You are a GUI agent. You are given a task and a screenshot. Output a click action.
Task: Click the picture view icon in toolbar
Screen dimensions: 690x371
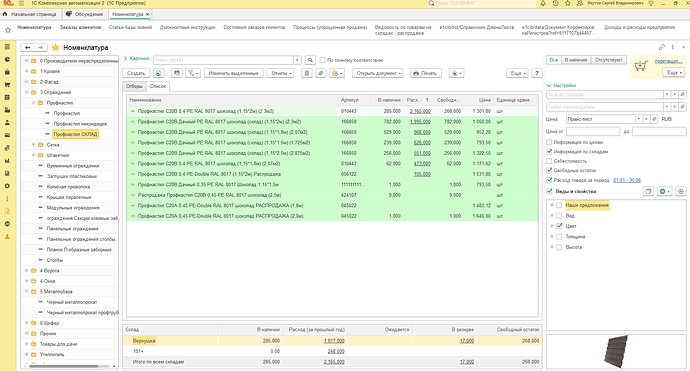(x=177, y=73)
